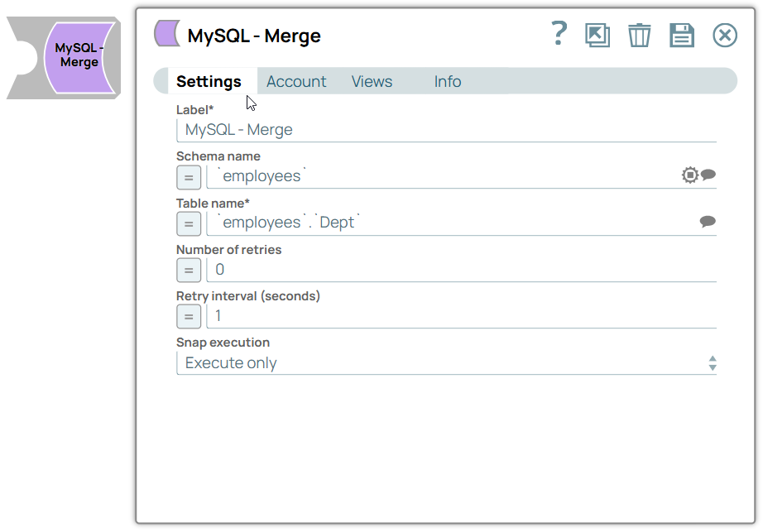Toggle expression button for Table name
Screen dimensions: 763x532
[x=189, y=224]
